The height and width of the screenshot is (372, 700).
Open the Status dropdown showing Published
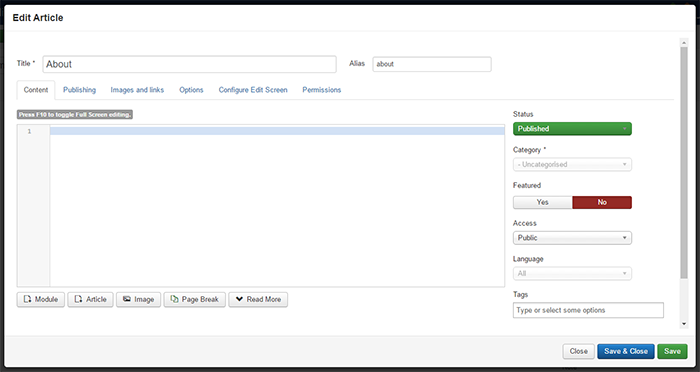tap(572, 129)
